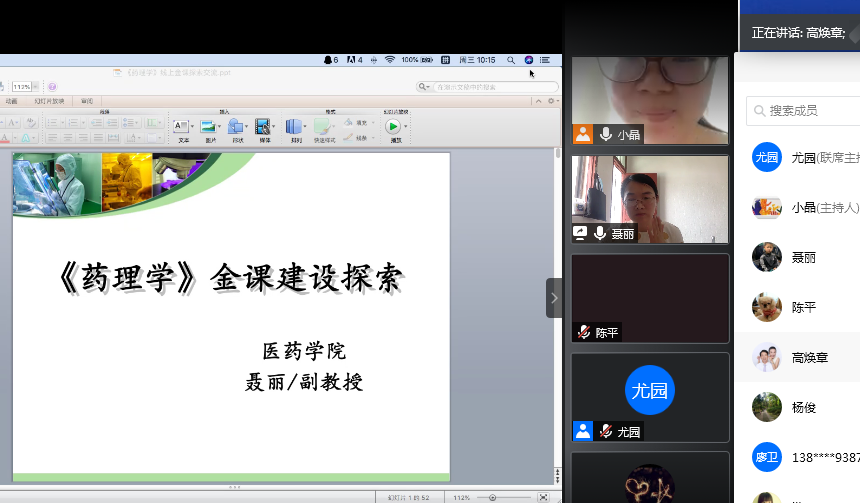Collapse the ribbon with the chevron
The height and width of the screenshot is (503, 860).
pos(539,101)
